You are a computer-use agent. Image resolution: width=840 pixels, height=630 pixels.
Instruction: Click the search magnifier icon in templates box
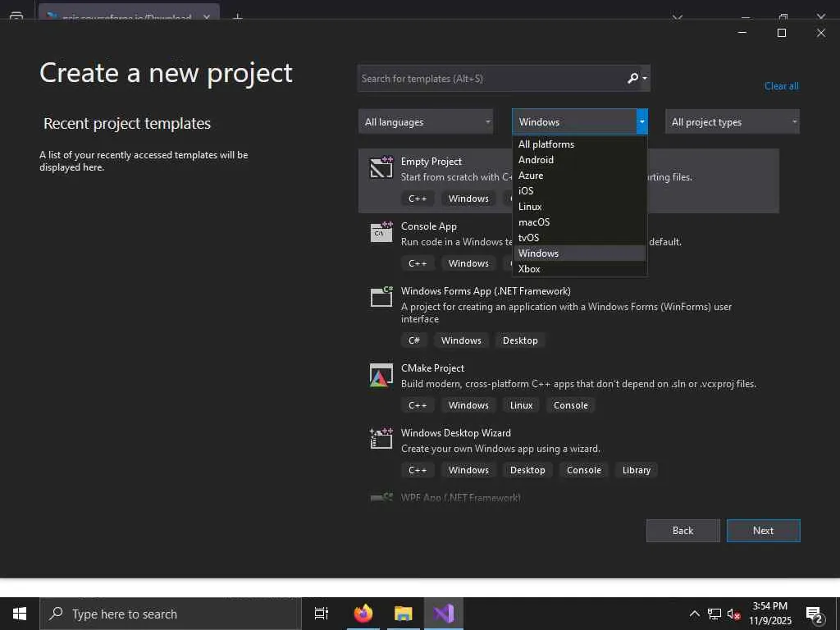click(632, 78)
